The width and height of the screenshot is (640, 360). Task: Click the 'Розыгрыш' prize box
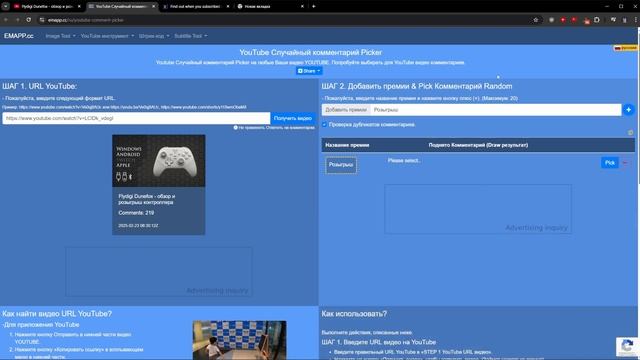341,165
